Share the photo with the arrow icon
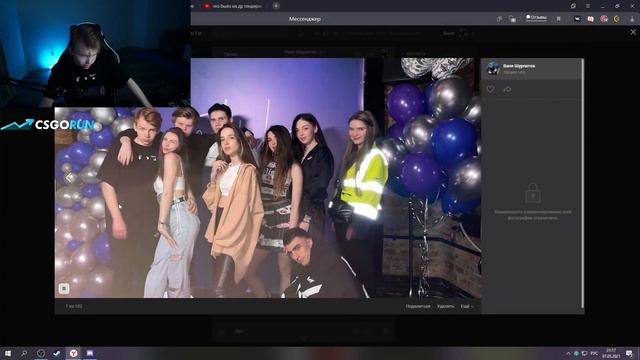 (x=507, y=89)
